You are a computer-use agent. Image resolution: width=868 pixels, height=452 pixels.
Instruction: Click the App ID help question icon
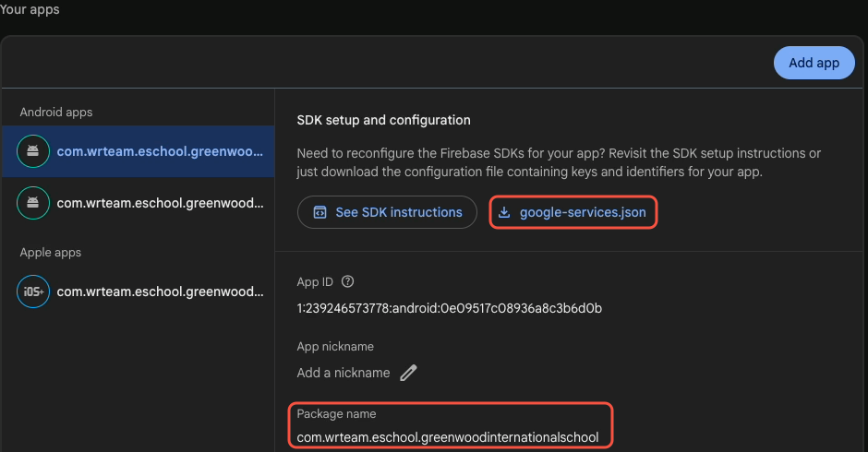click(x=347, y=281)
